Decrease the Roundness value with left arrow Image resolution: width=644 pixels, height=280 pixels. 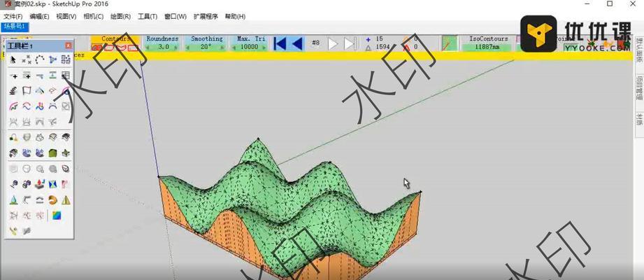pyautogui.click(x=148, y=47)
